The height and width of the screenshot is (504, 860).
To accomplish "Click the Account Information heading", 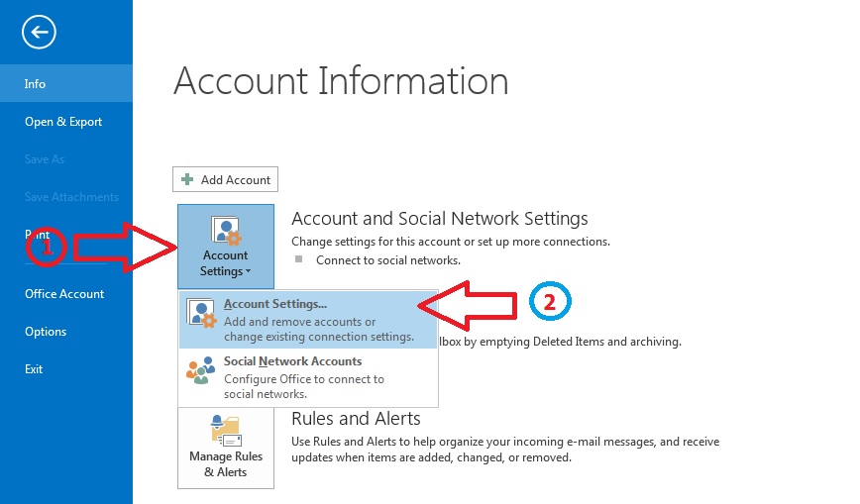I will point(341,81).
